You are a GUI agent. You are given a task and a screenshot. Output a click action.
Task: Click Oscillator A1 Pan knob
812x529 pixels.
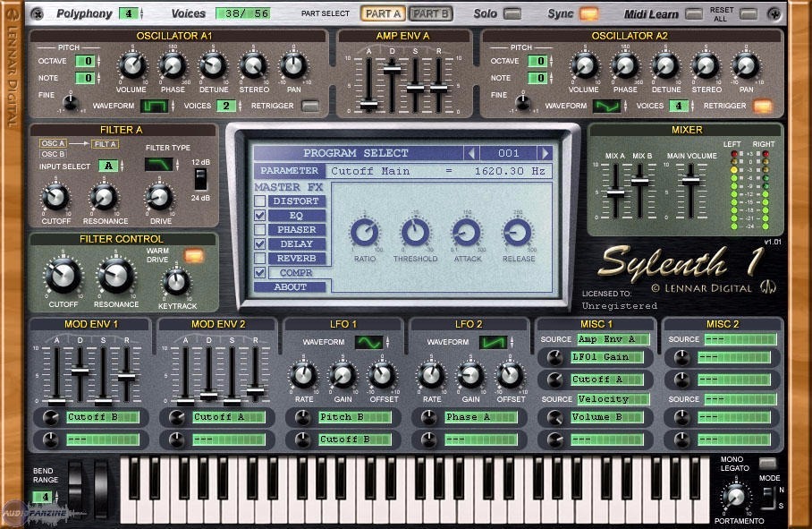click(293, 66)
